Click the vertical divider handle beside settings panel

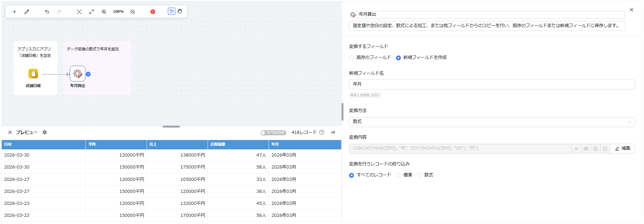pyautogui.click(x=343, y=112)
